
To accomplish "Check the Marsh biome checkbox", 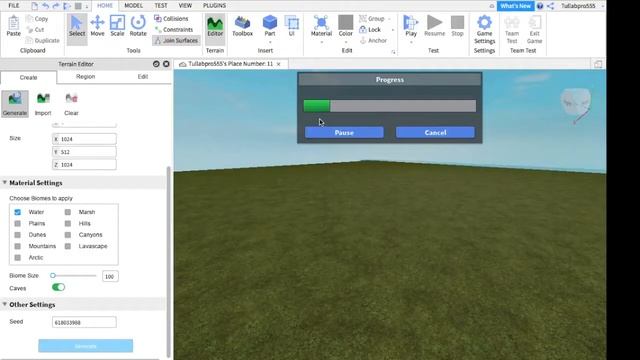I will click(68, 212).
